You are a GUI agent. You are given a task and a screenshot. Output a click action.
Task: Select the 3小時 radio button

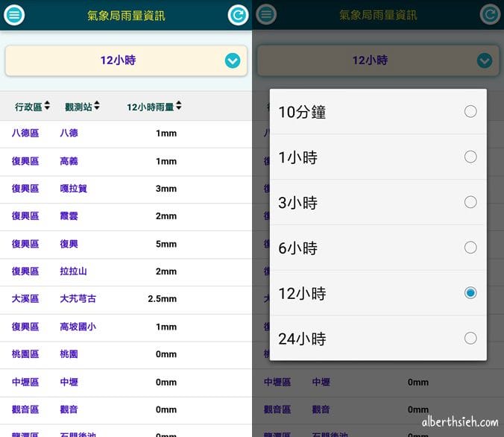[x=470, y=202]
